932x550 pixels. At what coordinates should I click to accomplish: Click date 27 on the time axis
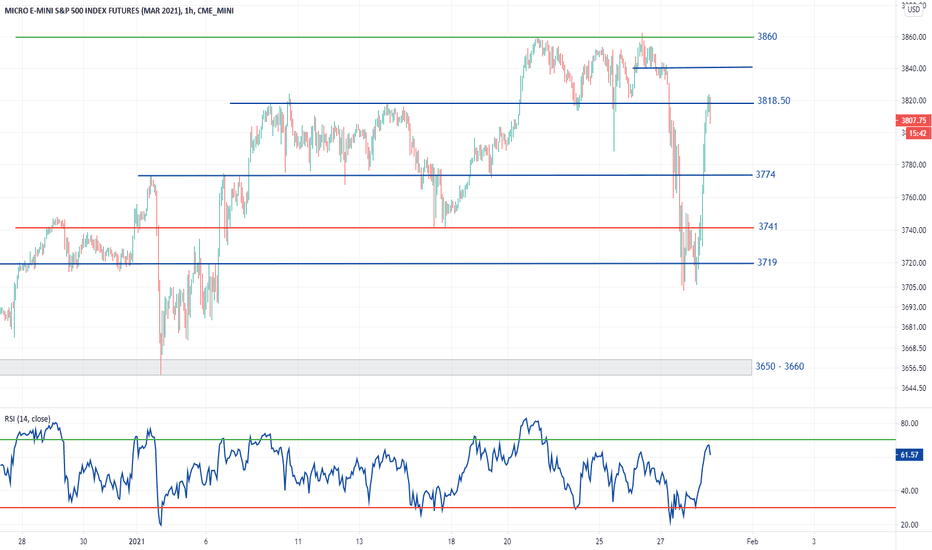coord(660,542)
